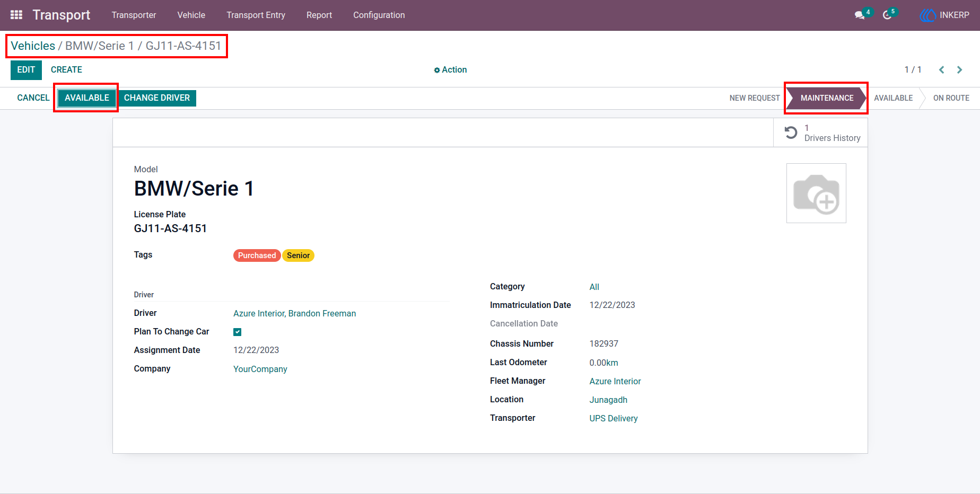
Task: Select the AVAILABLE stage in status bar
Action: click(x=894, y=98)
